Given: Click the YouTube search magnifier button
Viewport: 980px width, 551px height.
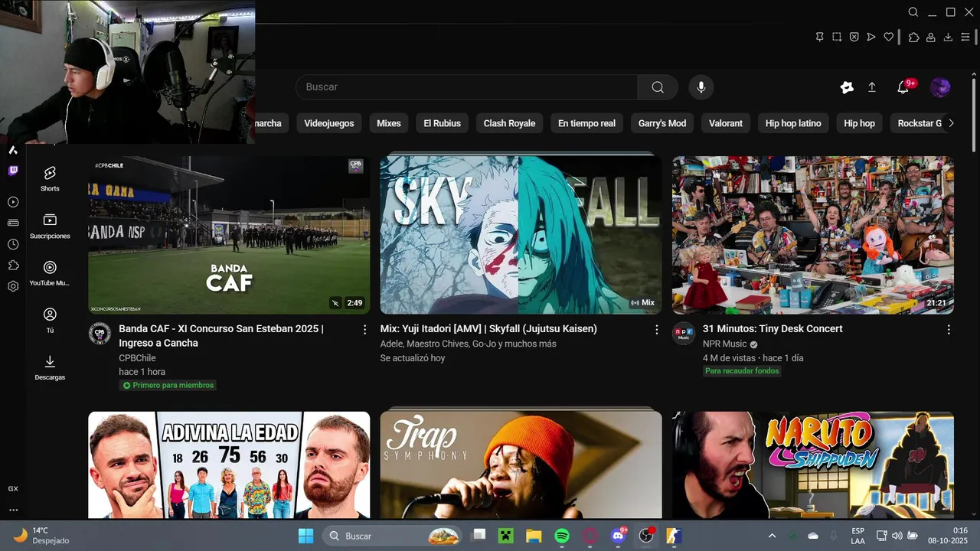Looking at the screenshot, I should [658, 87].
